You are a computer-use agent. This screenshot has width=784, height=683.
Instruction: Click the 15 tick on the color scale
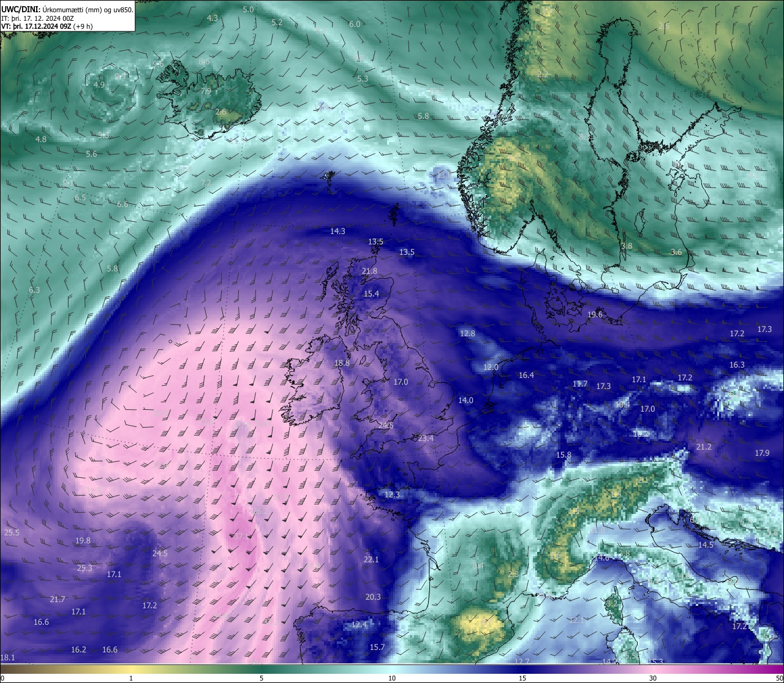(522, 678)
